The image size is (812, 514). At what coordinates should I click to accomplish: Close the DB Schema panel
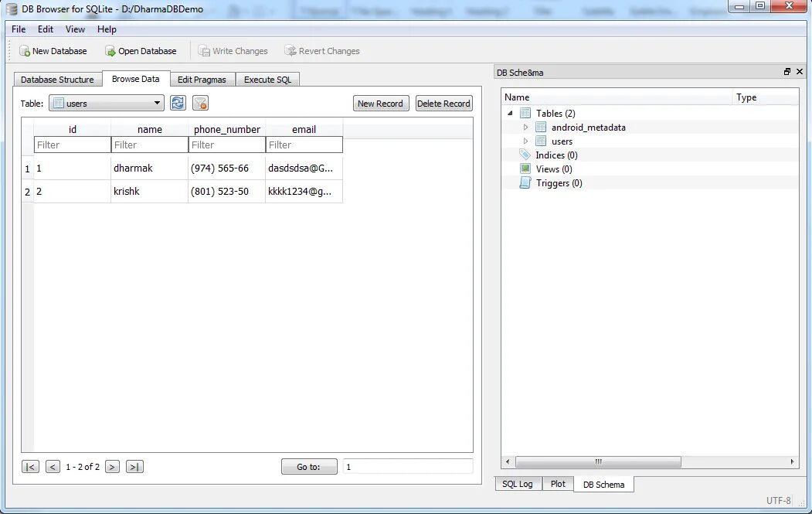tap(800, 72)
